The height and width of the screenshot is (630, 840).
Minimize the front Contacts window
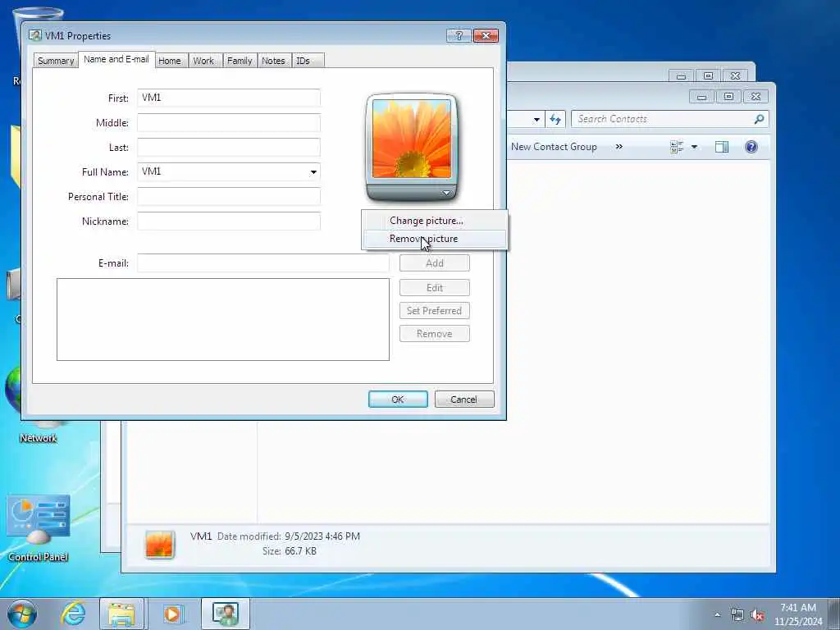702,97
